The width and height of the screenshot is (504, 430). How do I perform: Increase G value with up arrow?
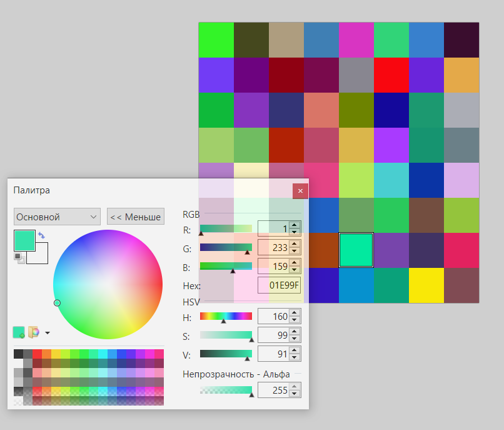point(295,244)
